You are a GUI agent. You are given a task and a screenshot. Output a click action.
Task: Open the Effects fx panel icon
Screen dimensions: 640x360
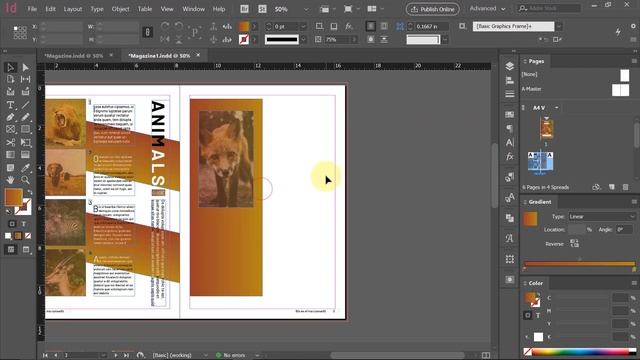509,157
